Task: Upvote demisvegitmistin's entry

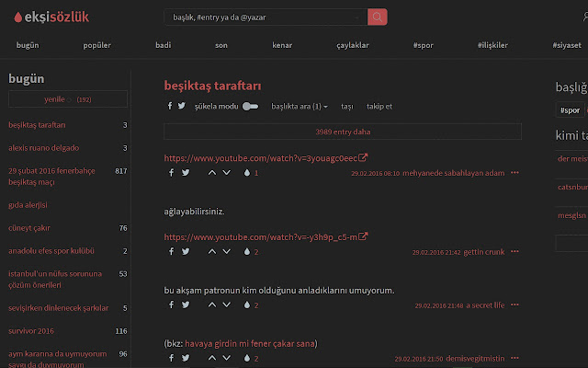Action: click(x=212, y=358)
